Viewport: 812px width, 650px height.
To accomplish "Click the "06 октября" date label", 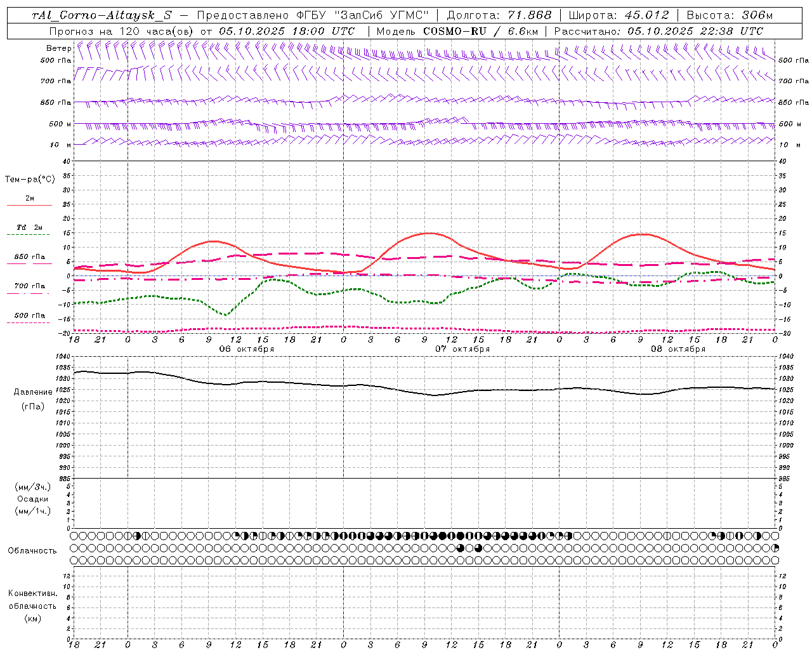I will (x=247, y=349).
